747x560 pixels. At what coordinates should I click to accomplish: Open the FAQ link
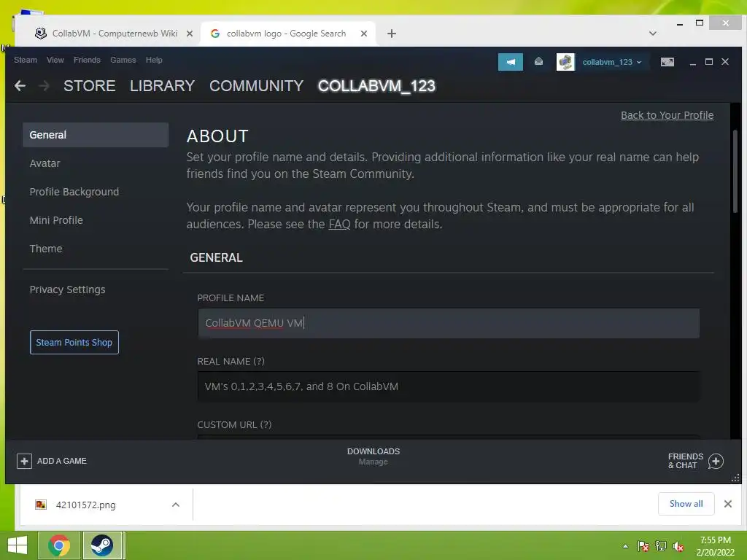339,225
